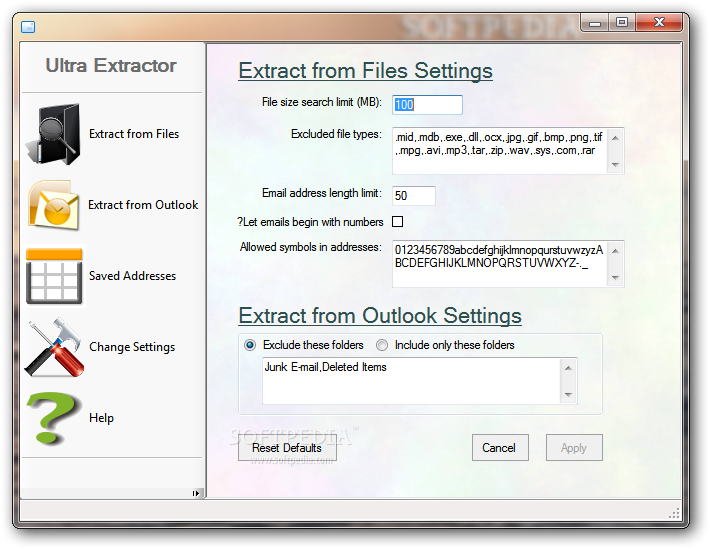Minimize the Ultra Extractor window
This screenshot has width=710, height=549.
(595, 23)
